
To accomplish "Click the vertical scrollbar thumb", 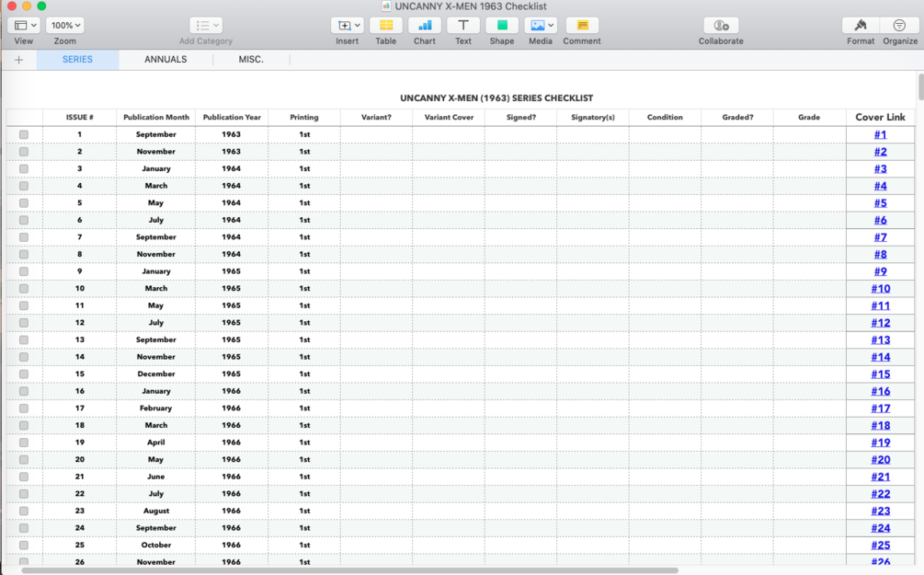I will coord(920,86).
